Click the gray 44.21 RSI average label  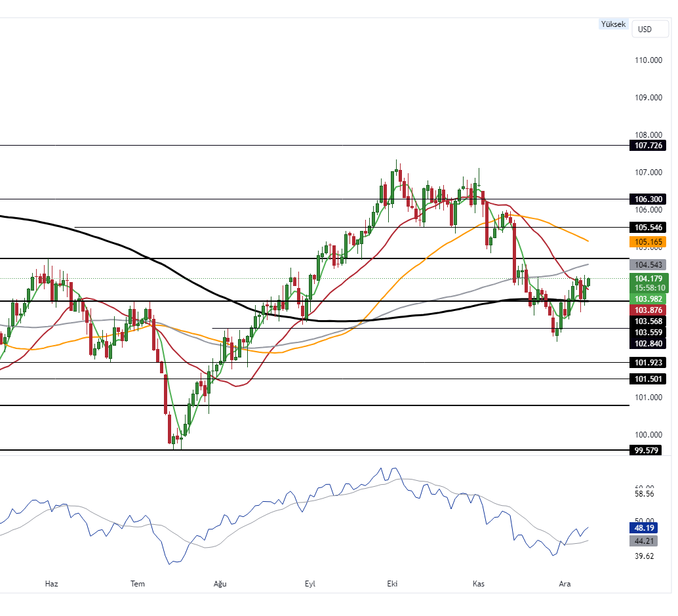pyautogui.click(x=643, y=541)
